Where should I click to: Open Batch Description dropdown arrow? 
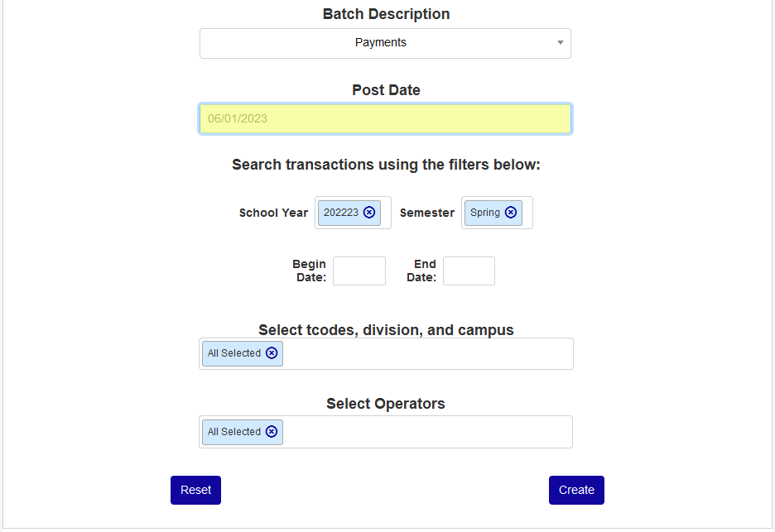pos(560,43)
